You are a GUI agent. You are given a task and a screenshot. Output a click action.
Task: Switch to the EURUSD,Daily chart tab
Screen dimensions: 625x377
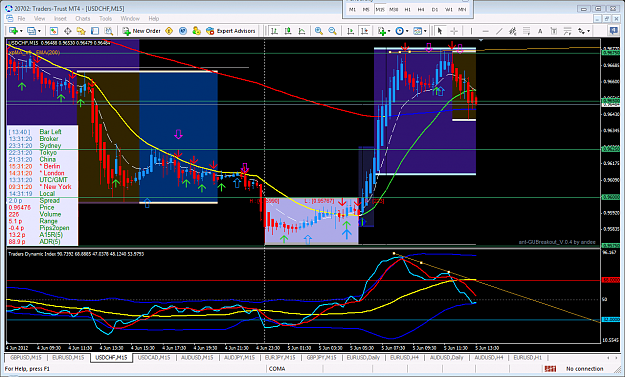coord(363,357)
